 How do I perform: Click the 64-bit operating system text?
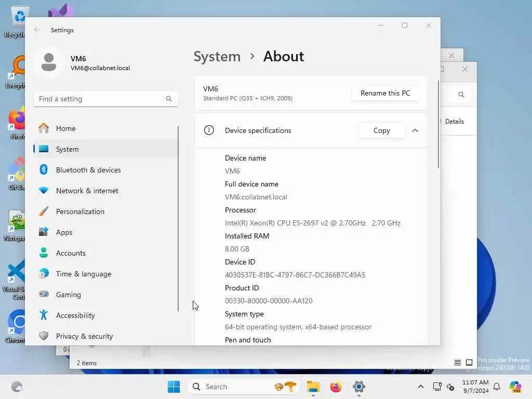[x=298, y=327]
